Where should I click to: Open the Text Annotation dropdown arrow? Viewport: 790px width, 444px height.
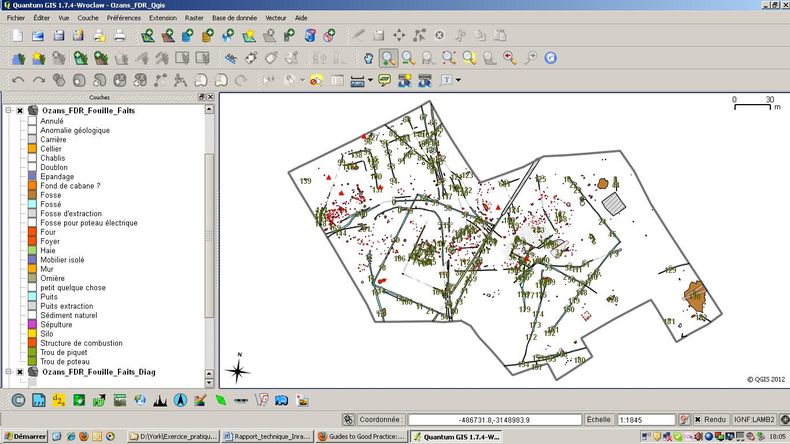458,80
